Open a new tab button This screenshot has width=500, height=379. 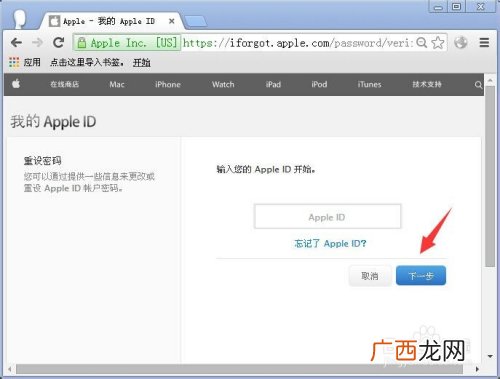point(196,21)
